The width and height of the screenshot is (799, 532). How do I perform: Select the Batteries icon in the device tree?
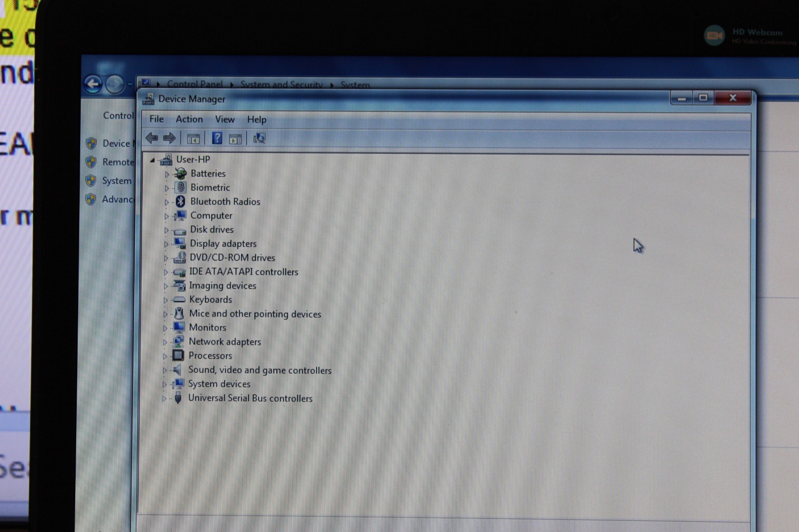click(x=180, y=173)
